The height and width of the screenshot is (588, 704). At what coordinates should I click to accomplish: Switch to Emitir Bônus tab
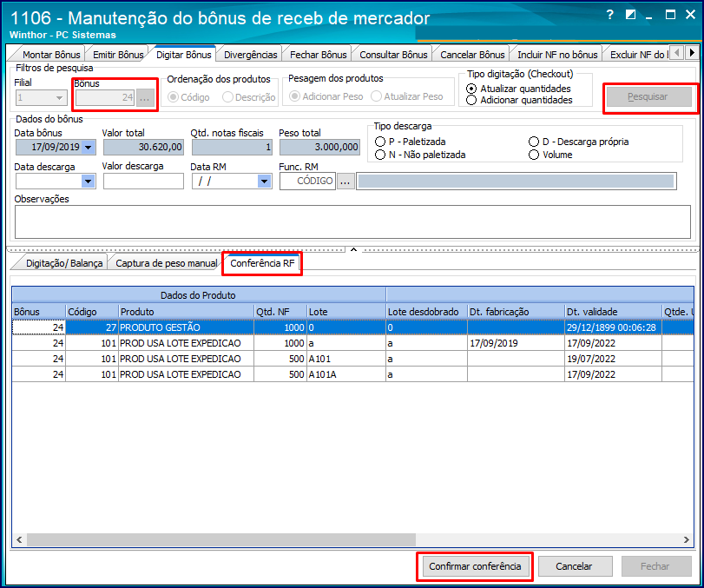point(118,55)
